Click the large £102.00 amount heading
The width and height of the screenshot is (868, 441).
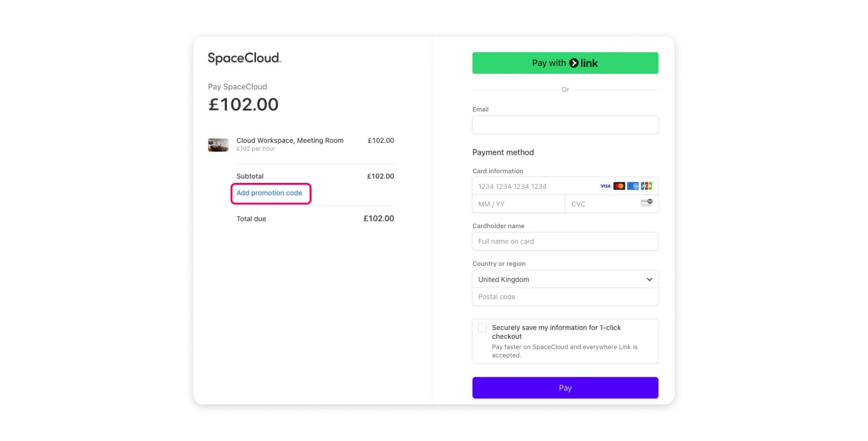(x=244, y=104)
